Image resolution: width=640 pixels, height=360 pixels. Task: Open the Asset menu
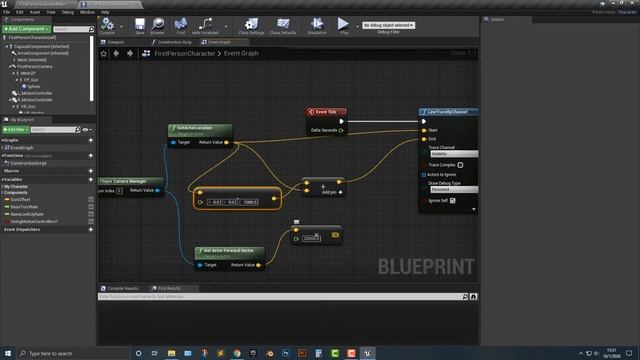click(35, 12)
